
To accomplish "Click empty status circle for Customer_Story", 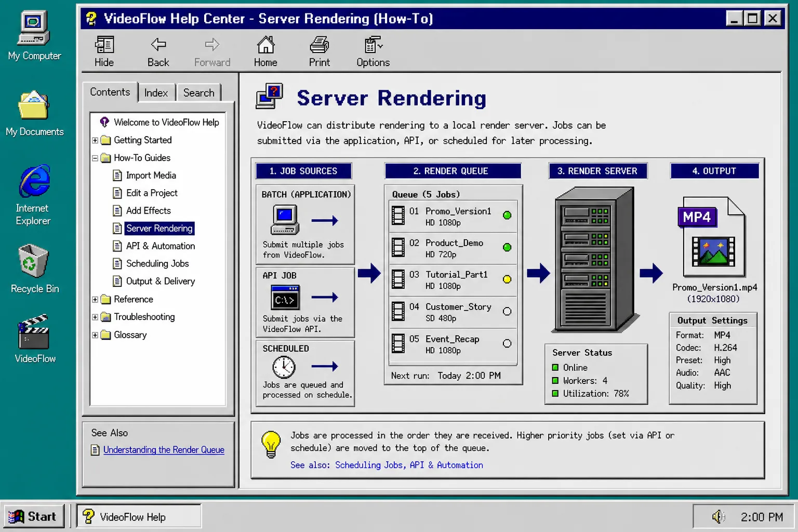I will [507, 311].
